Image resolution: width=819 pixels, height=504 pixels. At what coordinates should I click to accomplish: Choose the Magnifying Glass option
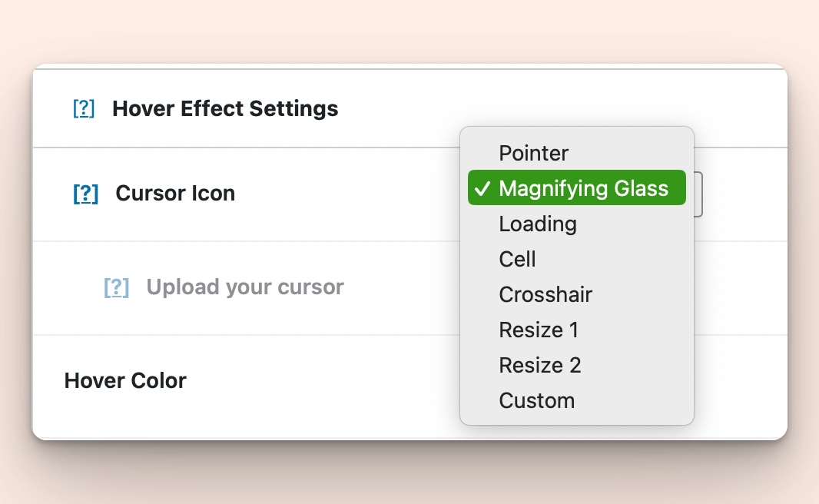pos(583,188)
